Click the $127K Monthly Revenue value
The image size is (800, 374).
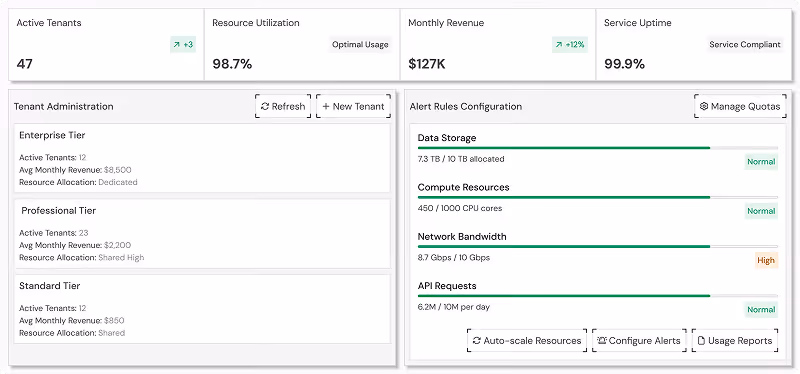(x=427, y=64)
